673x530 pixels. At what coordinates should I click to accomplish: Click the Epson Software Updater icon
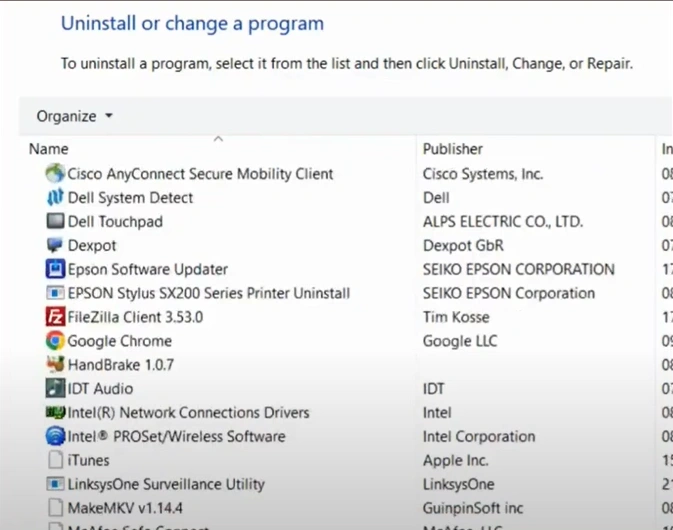coord(55,269)
